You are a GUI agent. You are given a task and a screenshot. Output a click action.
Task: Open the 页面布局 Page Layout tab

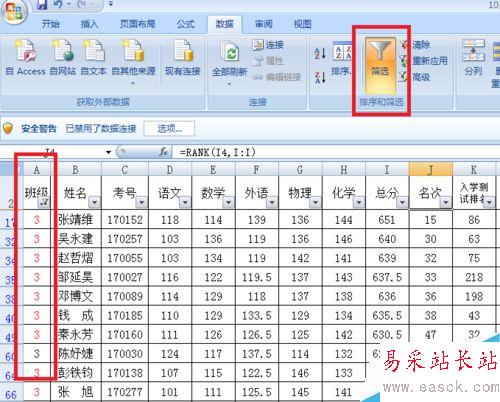point(137,24)
